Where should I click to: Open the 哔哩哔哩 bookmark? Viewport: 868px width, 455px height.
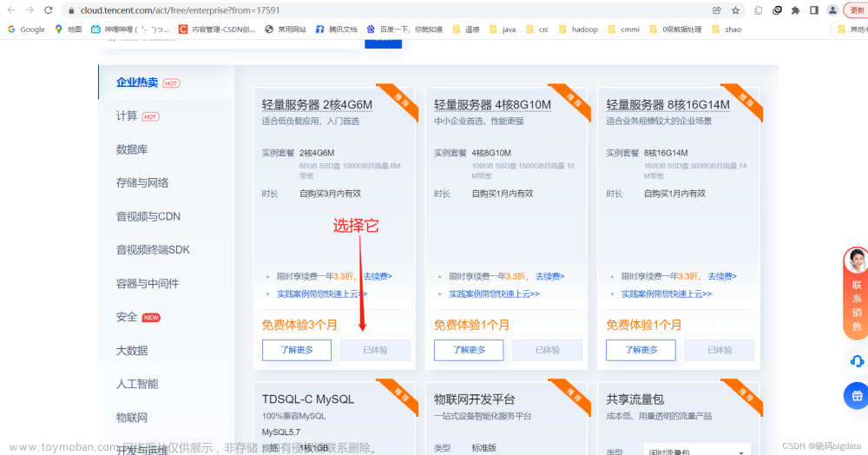pos(130,30)
